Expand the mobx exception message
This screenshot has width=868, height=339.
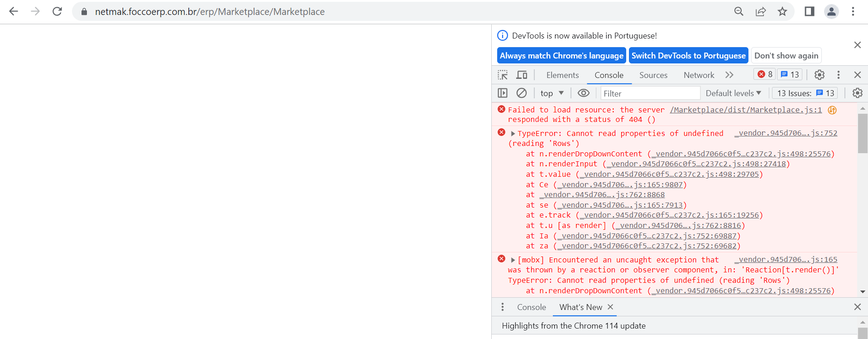(x=513, y=260)
